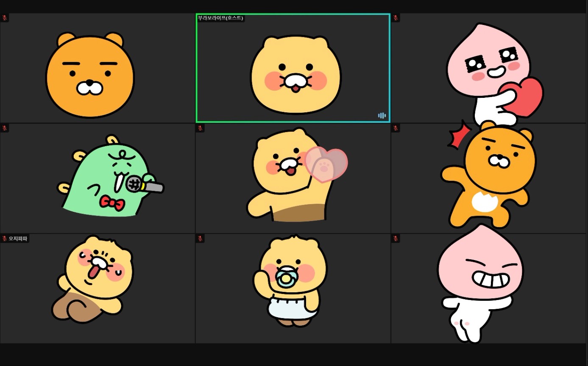The width and height of the screenshot is (588, 366).
Task: Select the Choonsik with pink heart tile
Action: (x=293, y=178)
